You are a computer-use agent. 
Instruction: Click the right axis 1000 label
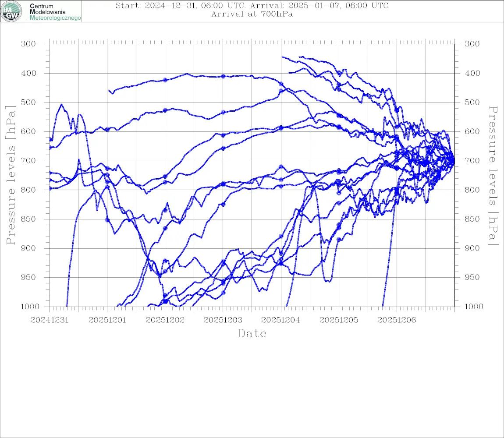pyautogui.click(x=474, y=307)
